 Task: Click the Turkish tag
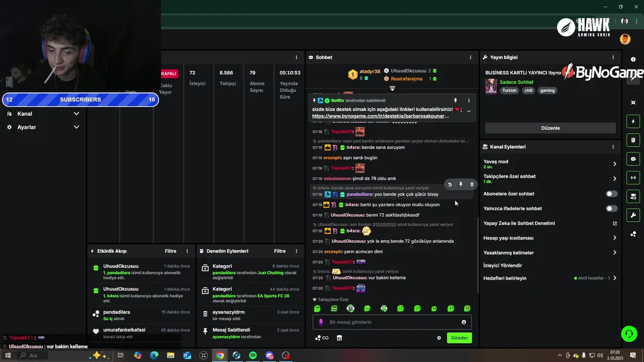coord(509,90)
